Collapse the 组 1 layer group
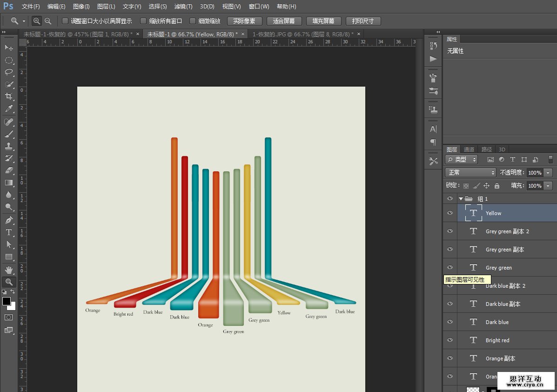The height and width of the screenshot is (392, 557). (x=461, y=199)
